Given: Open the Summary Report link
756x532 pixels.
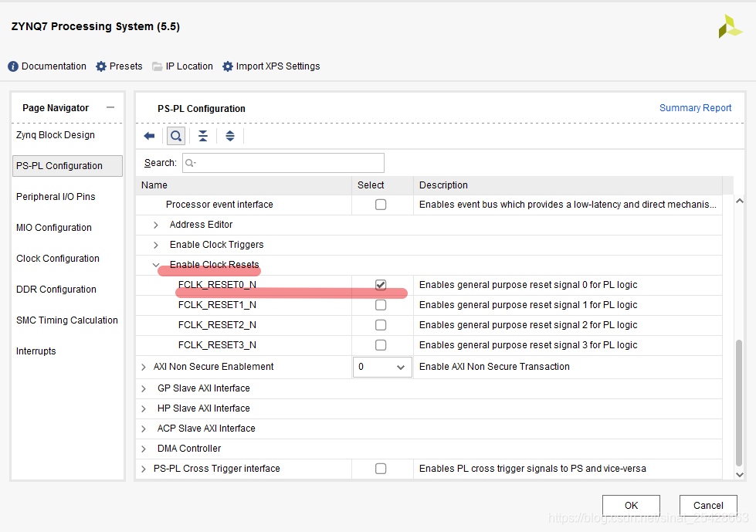Looking at the screenshot, I should 695,108.
